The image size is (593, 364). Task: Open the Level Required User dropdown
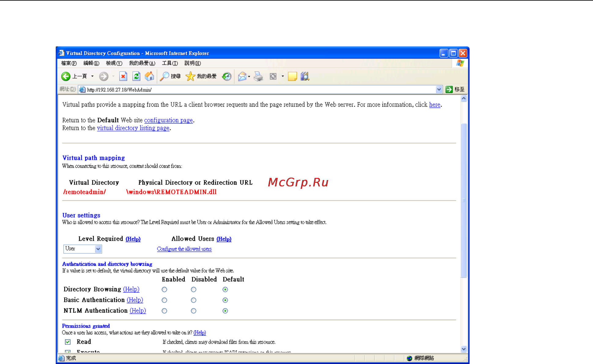(83, 249)
